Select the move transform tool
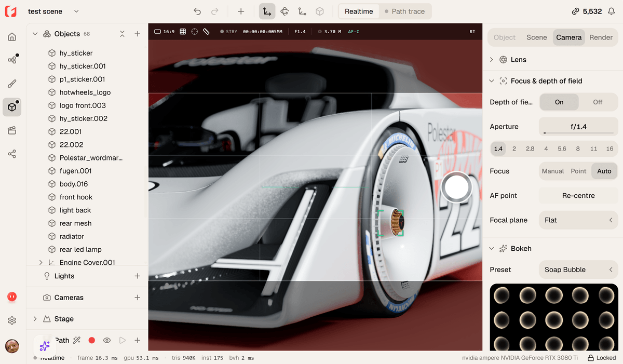 267,11
